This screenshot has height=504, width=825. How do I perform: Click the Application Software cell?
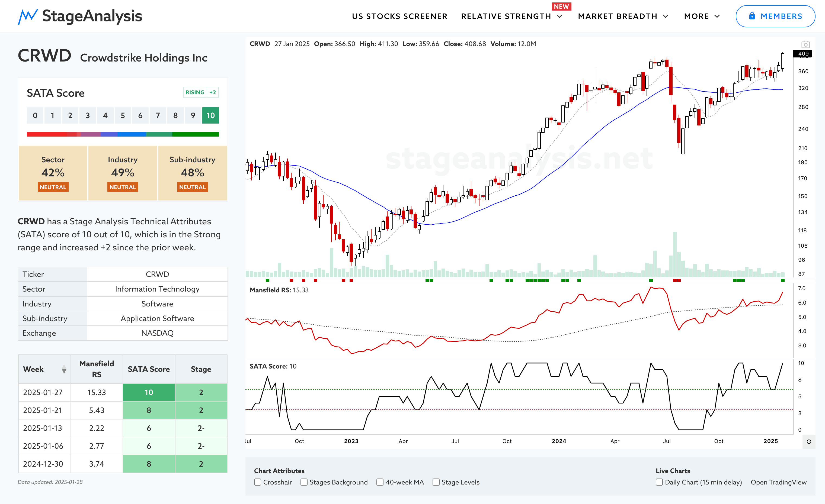pyautogui.click(x=157, y=318)
